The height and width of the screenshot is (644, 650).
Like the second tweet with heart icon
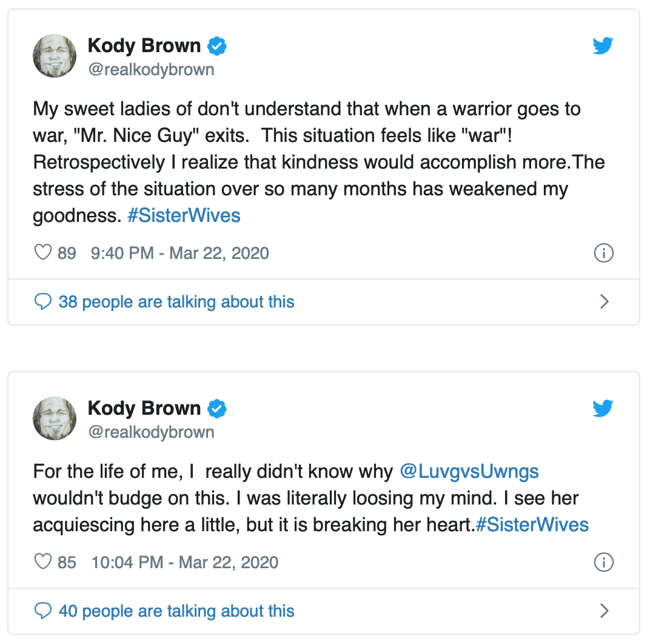(43, 562)
